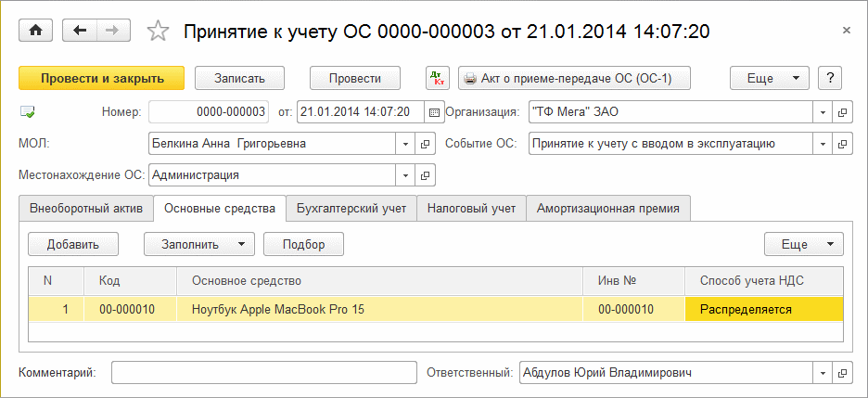868x398 pixels.
Task: Expand the МОЛ dropdown list
Action: (405, 144)
